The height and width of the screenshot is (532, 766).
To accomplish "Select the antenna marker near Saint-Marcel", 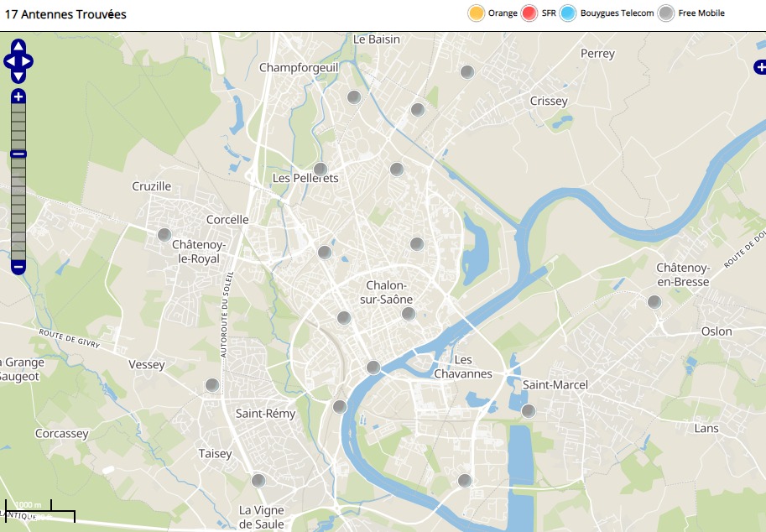I will point(528,410).
